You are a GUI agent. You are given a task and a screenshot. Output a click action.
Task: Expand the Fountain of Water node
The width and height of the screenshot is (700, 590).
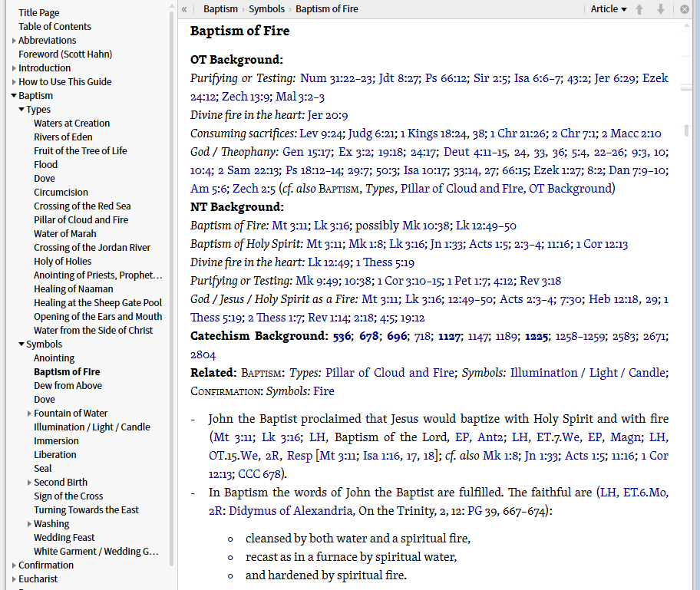coord(29,414)
